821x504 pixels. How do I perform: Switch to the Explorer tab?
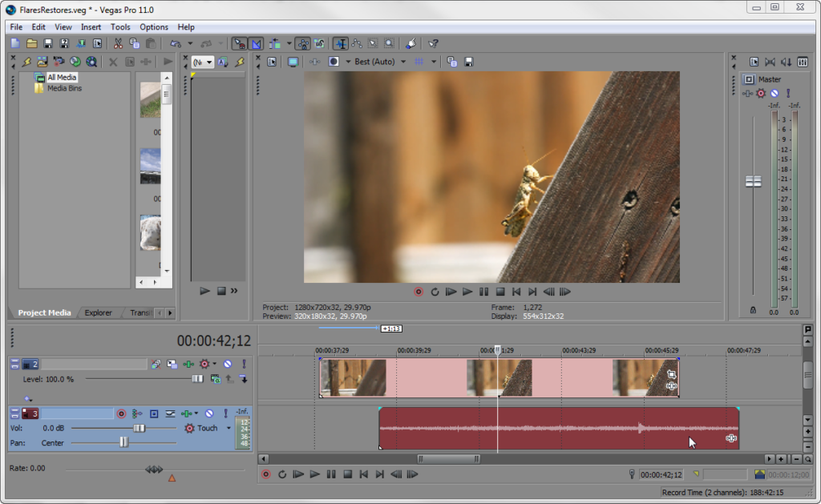[96, 312]
